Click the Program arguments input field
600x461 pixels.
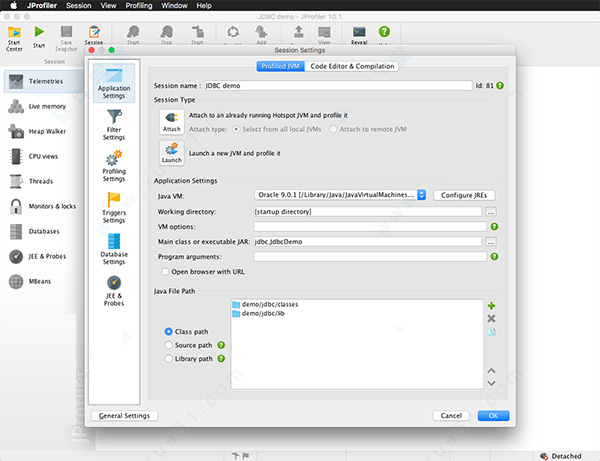(370, 257)
